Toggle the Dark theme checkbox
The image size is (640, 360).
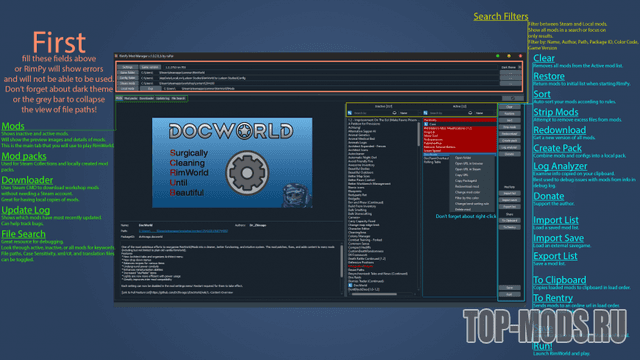[520, 67]
